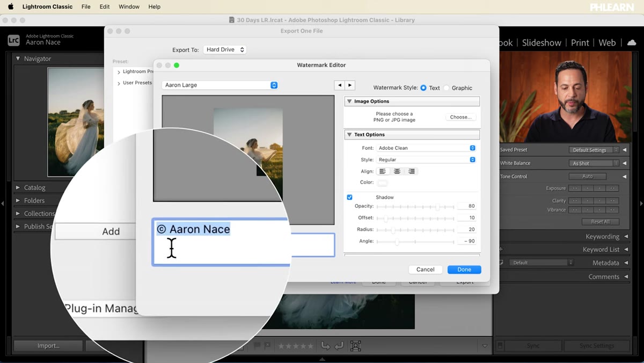644x363 pixels.
Task: Set star rating in Lightroom toolbar
Action: click(296, 346)
